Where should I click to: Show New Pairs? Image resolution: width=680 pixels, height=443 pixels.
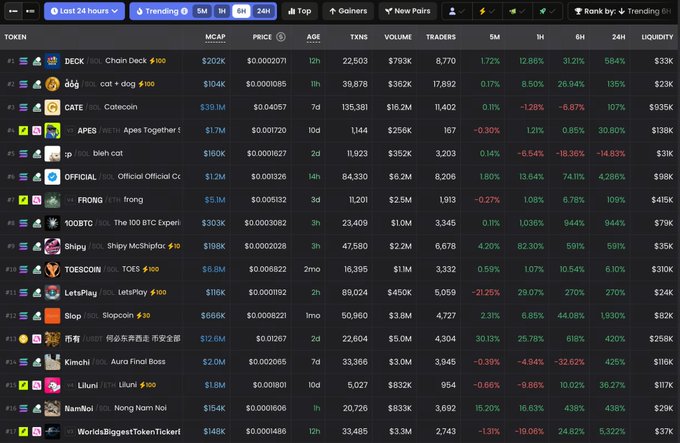tap(408, 11)
